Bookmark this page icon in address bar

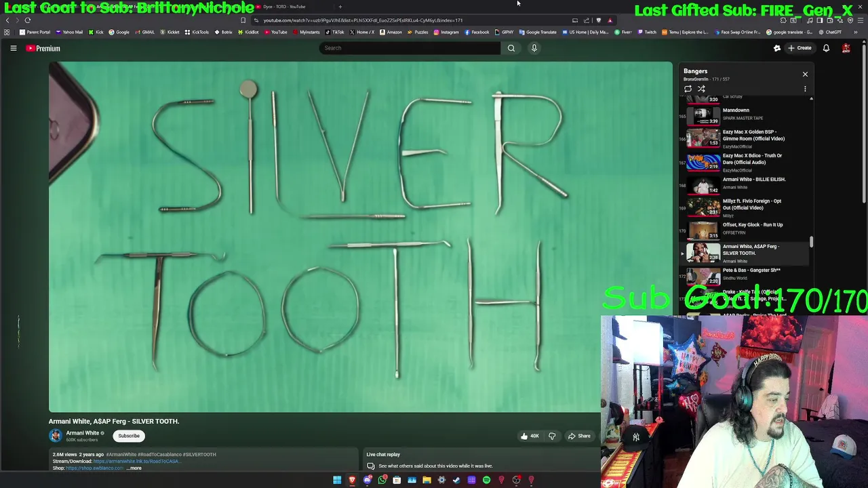click(243, 20)
